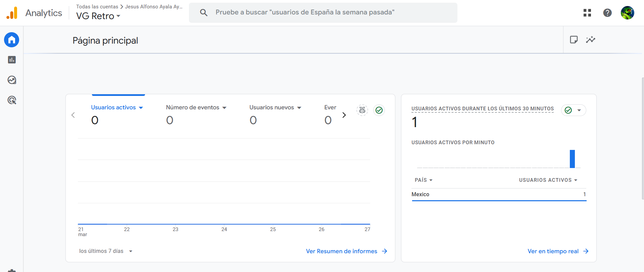This screenshot has height=272, width=644.
Task: Open the Advertising sidebar icon
Action: [x=12, y=100]
